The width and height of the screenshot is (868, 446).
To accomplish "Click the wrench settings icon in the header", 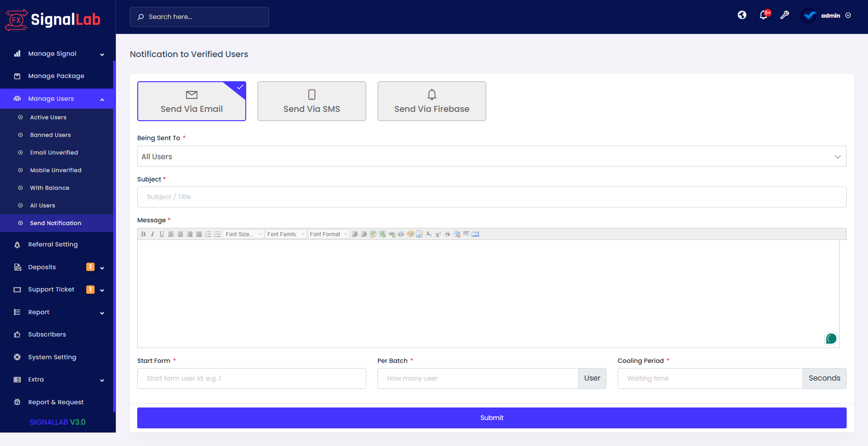I will [x=785, y=15].
